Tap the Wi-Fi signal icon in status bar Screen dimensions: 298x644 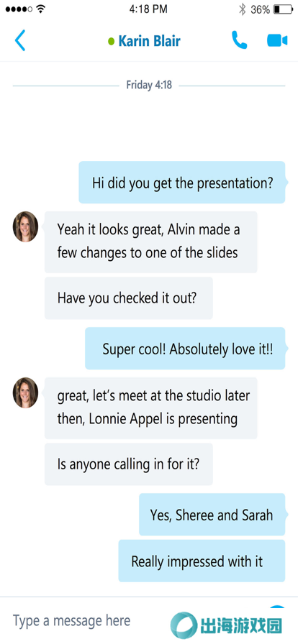pos(40,9)
